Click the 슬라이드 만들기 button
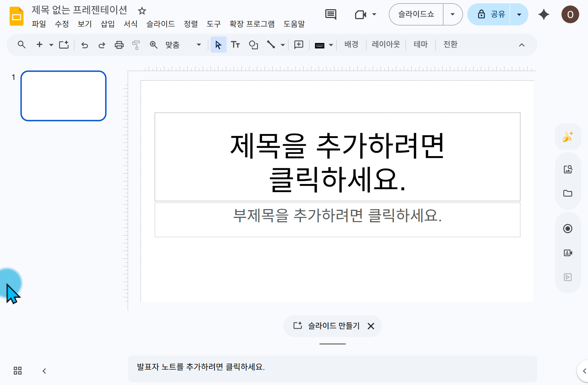 [x=327, y=326]
